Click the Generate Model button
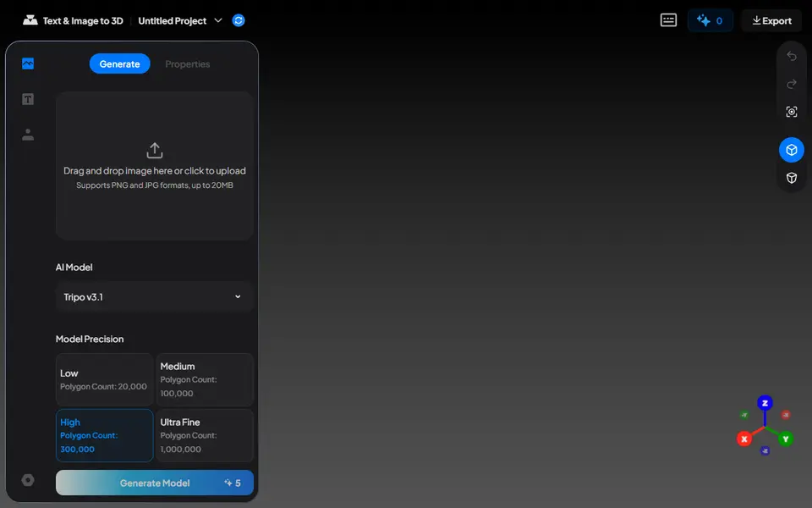The width and height of the screenshot is (812, 508). pos(154,483)
